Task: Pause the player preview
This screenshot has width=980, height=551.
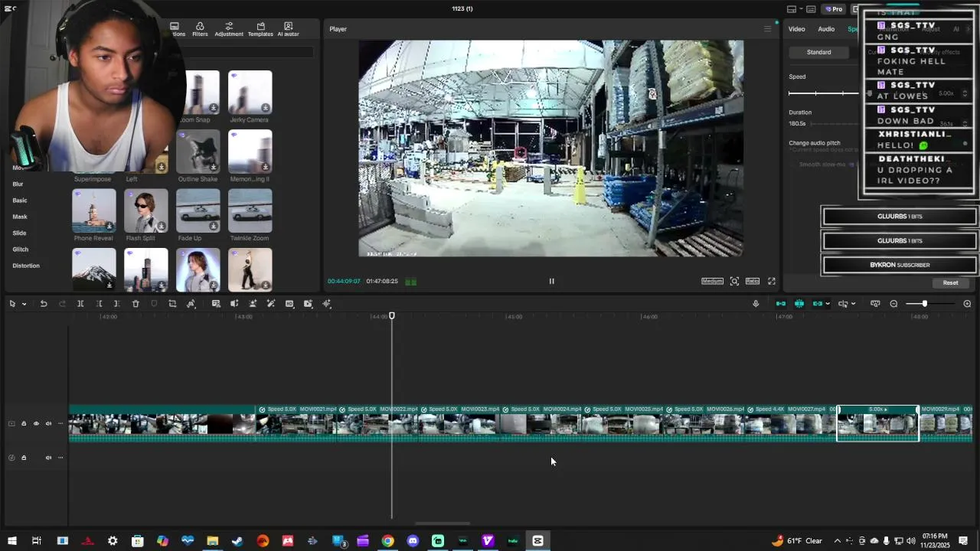Action: (x=551, y=281)
